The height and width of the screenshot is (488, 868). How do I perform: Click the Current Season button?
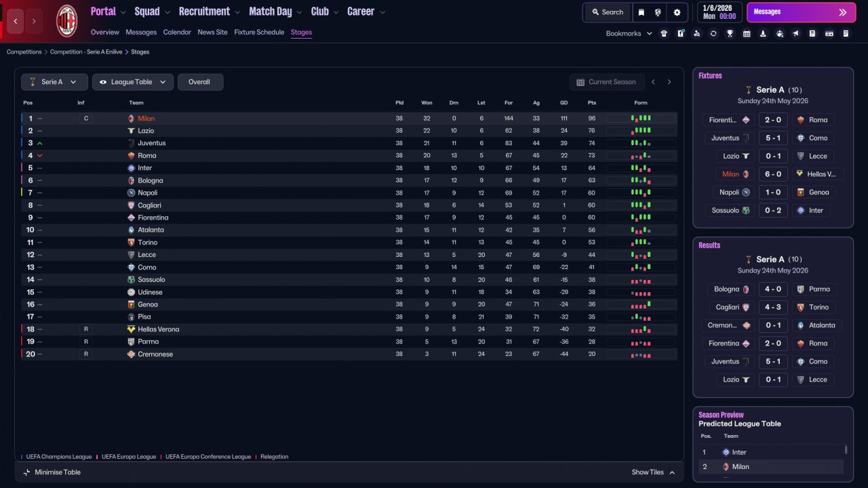point(606,82)
